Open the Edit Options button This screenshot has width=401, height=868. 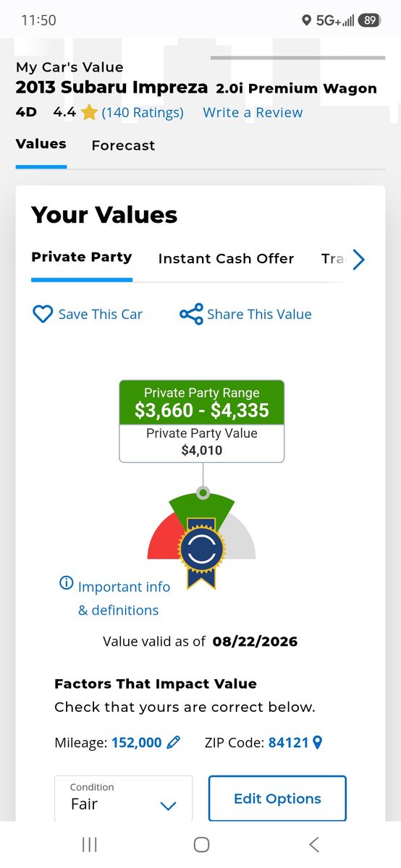[x=277, y=799]
